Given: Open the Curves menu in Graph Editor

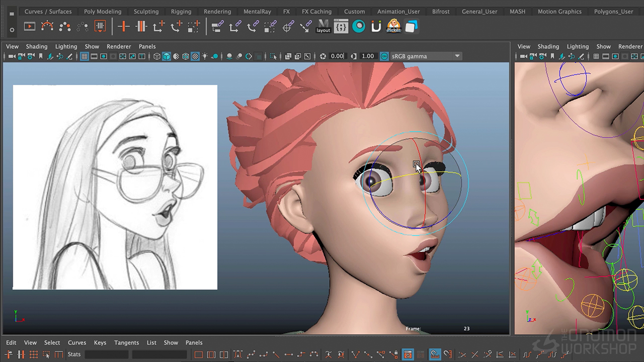Looking at the screenshot, I should point(77,342).
